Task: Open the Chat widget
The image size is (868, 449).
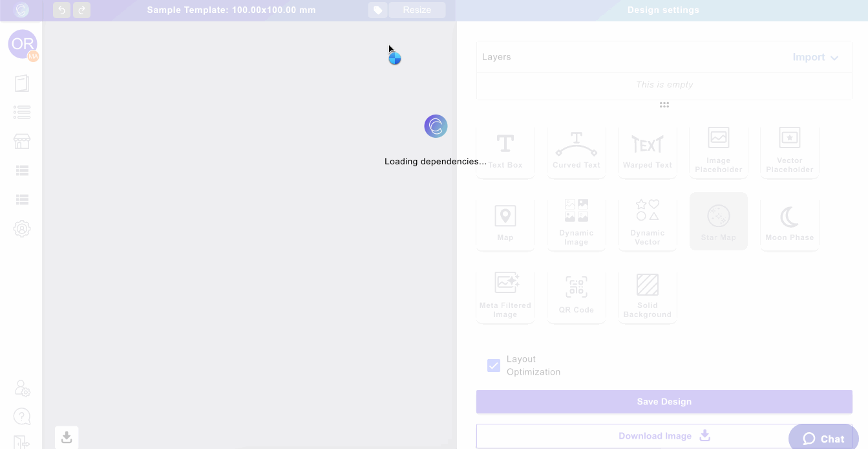Action: [x=823, y=438]
